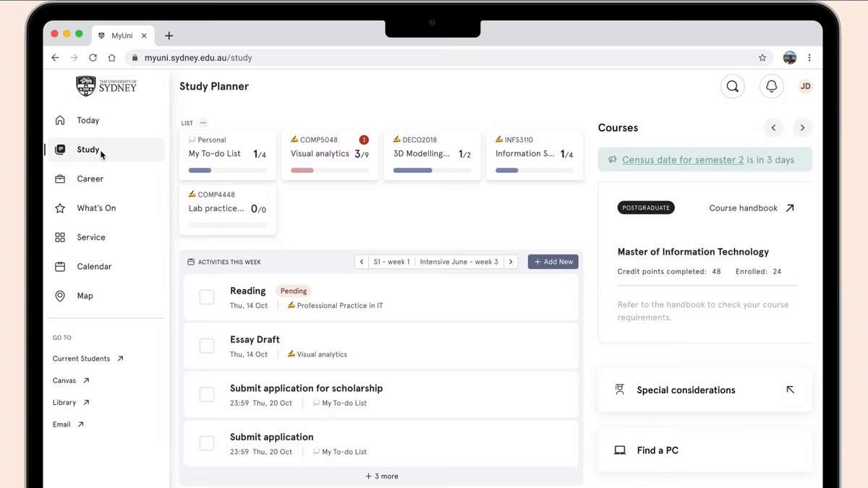Go to previous week chevron
Screen dimensions: 868x488
point(362,262)
